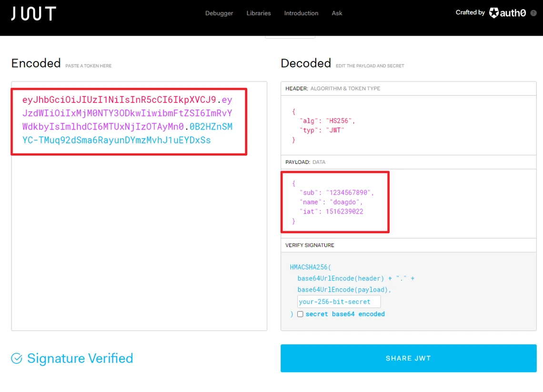The image size is (543, 392).
Task: Click the your-256-bit-secret input field
Action: pos(339,301)
